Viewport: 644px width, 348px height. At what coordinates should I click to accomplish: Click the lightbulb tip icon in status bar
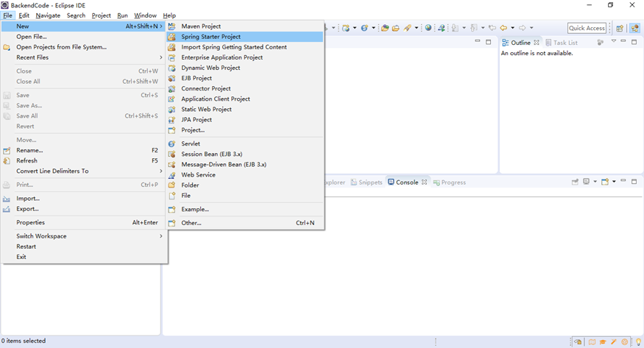tap(638, 341)
